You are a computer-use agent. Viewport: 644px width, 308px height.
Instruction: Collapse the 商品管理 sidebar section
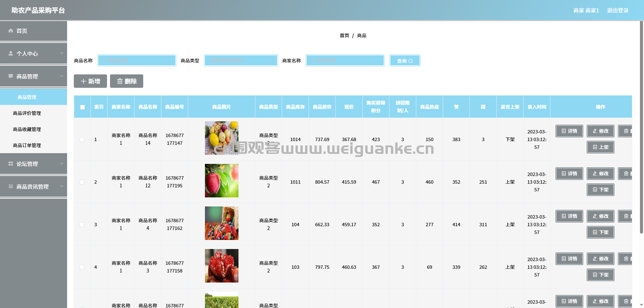click(x=34, y=76)
